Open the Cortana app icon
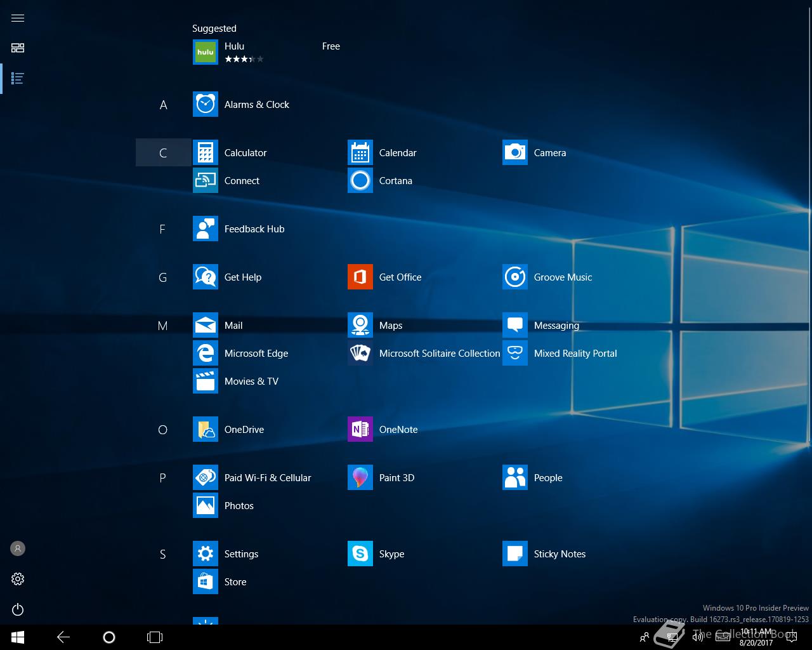The image size is (812, 650). tap(360, 180)
